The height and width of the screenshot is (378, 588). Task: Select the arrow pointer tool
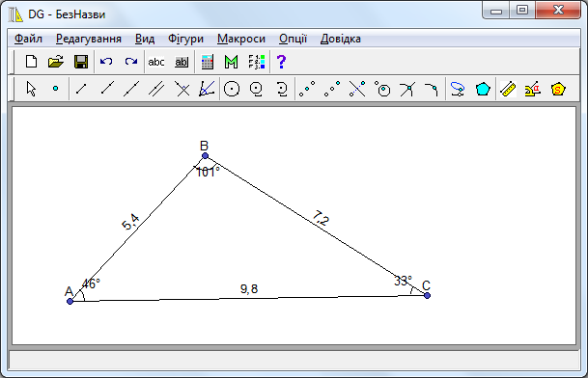pos(31,89)
